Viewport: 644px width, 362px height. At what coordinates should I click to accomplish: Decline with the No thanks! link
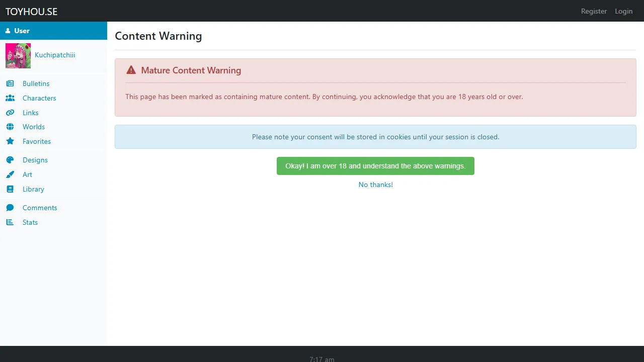[x=375, y=185]
